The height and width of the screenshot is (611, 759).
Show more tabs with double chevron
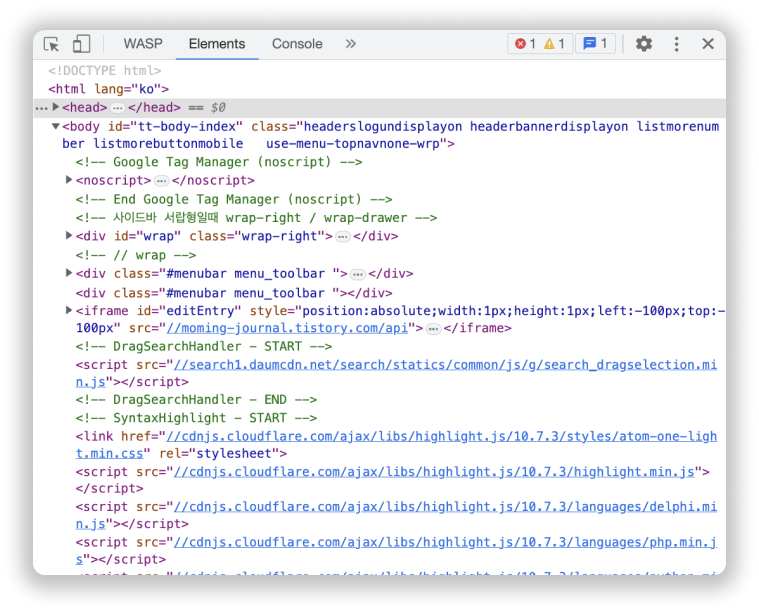[350, 44]
